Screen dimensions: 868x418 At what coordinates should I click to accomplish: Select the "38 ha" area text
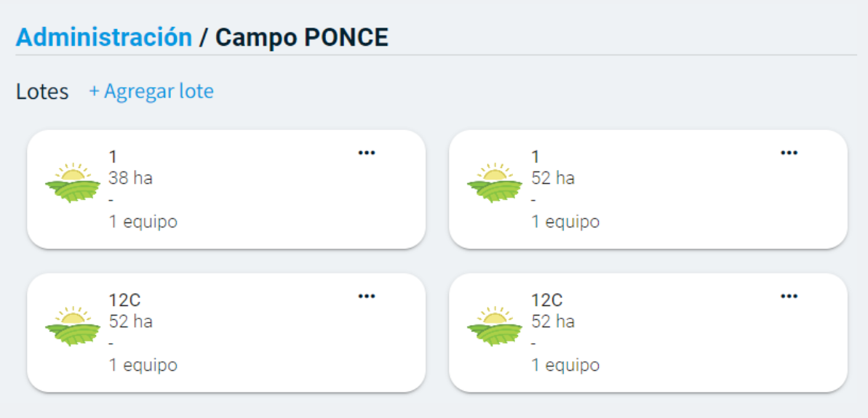coord(131,178)
